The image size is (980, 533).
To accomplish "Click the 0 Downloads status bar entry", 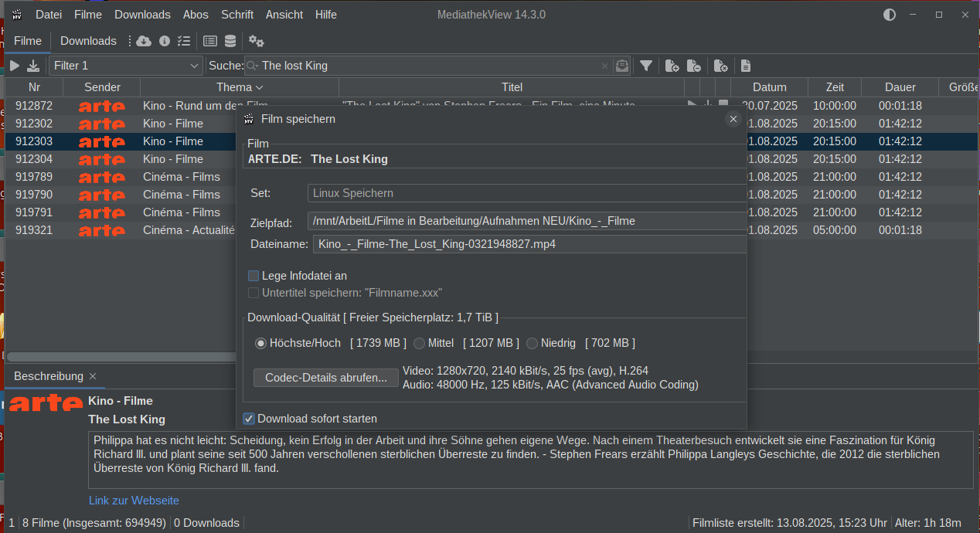I will click(206, 523).
